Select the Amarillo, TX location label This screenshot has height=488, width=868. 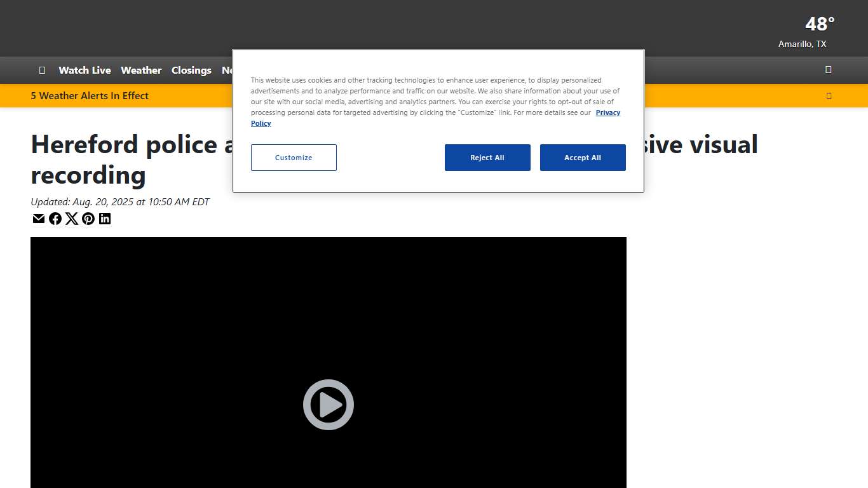802,44
